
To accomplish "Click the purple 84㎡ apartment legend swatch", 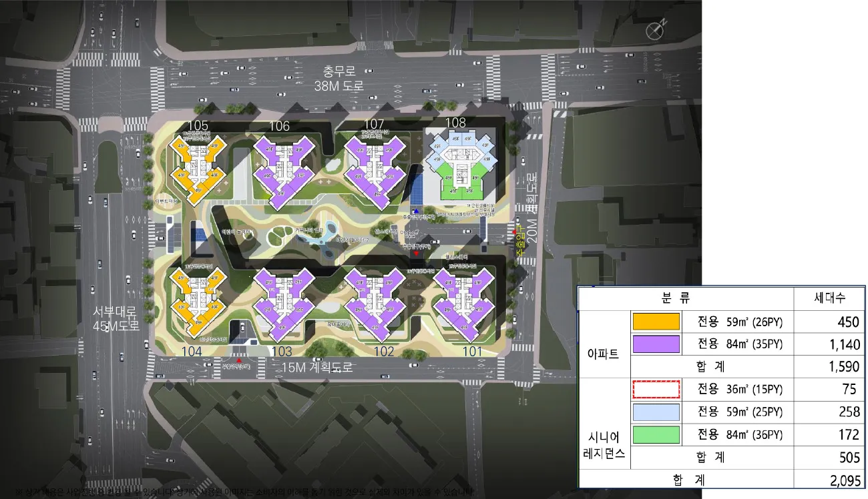I will tap(655, 344).
